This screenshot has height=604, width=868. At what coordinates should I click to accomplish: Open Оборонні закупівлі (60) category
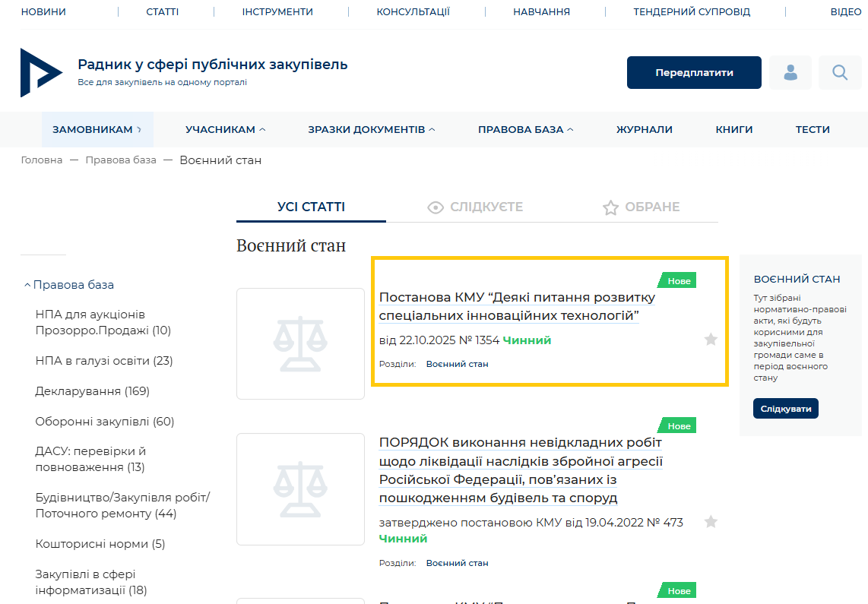click(105, 422)
